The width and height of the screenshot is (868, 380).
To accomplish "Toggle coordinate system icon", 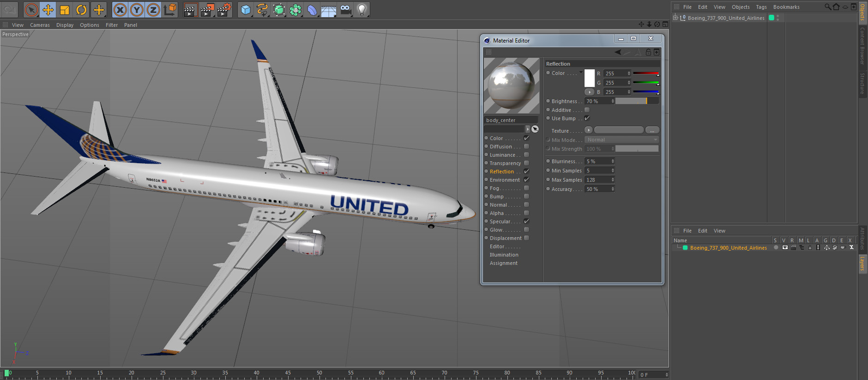I will (x=170, y=10).
